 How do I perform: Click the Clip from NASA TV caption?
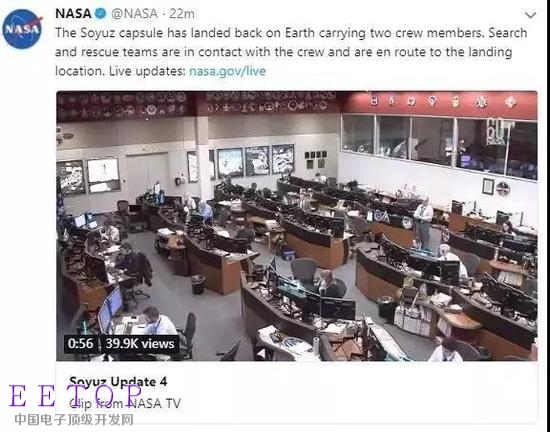[125, 403]
